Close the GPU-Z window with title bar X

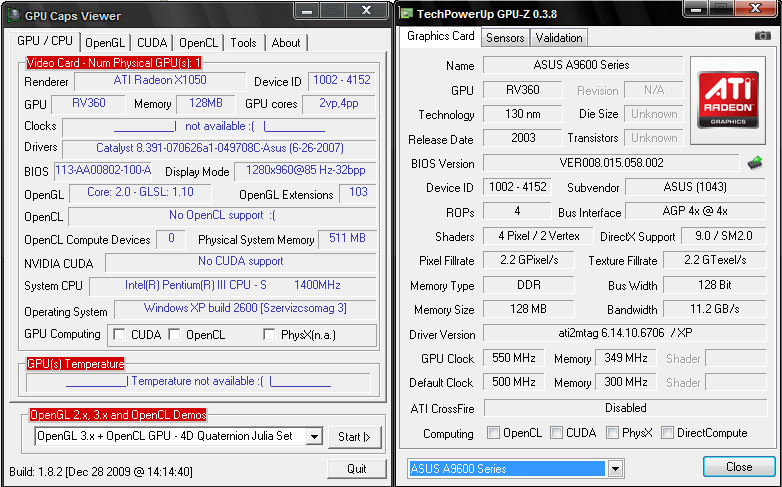point(755,9)
